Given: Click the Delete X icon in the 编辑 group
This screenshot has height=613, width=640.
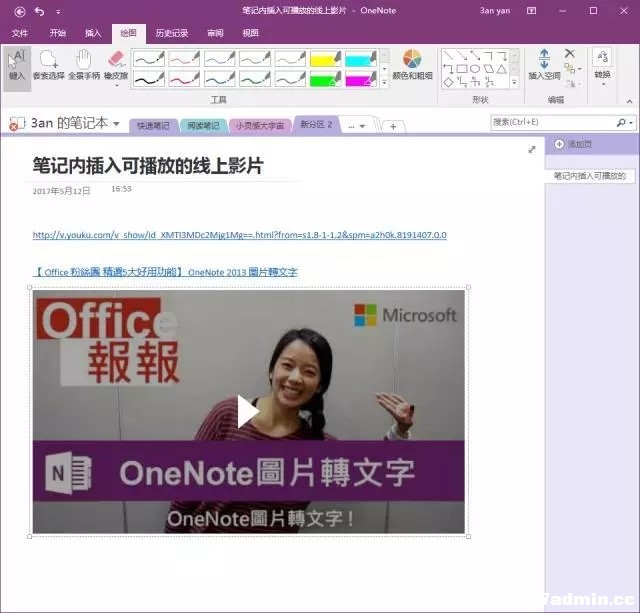Looking at the screenshot, I should [570, 53].
